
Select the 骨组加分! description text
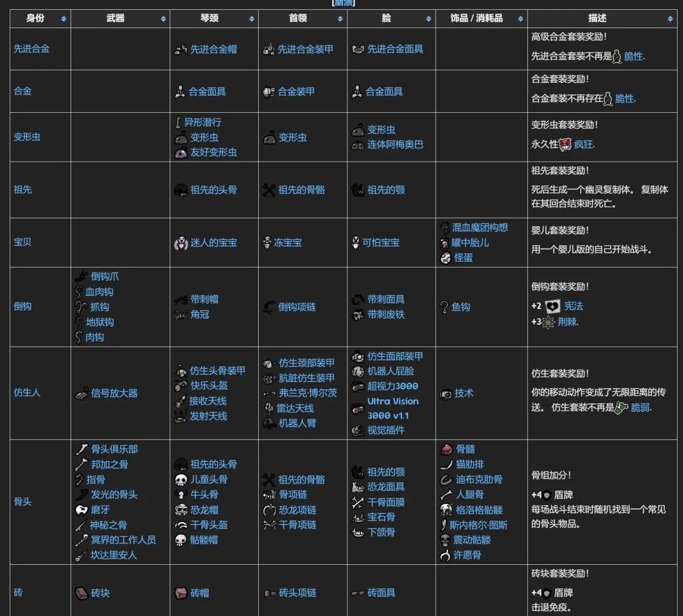tap(551, 475)
